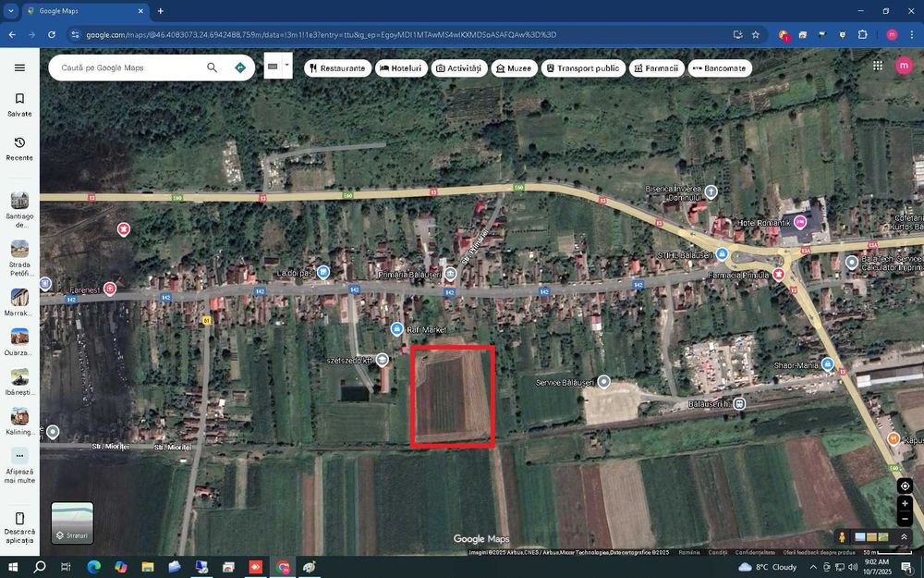Click the Service Bălăușeri pin
Screen dimensions: 924x578
603,382
